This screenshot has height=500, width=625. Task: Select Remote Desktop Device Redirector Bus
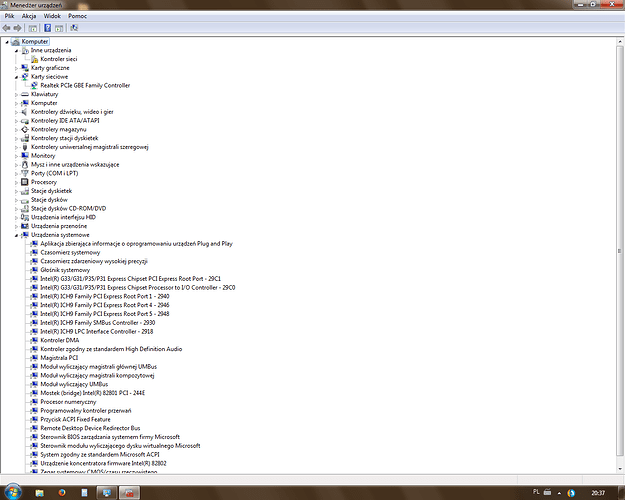[x=90, y=428]
